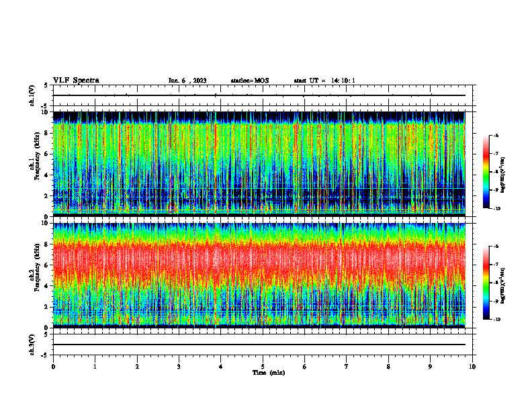Screen dimensions: 532x411
Task: Click the ch.2 color bar log(PSD) label
Action: coord(502,285)
